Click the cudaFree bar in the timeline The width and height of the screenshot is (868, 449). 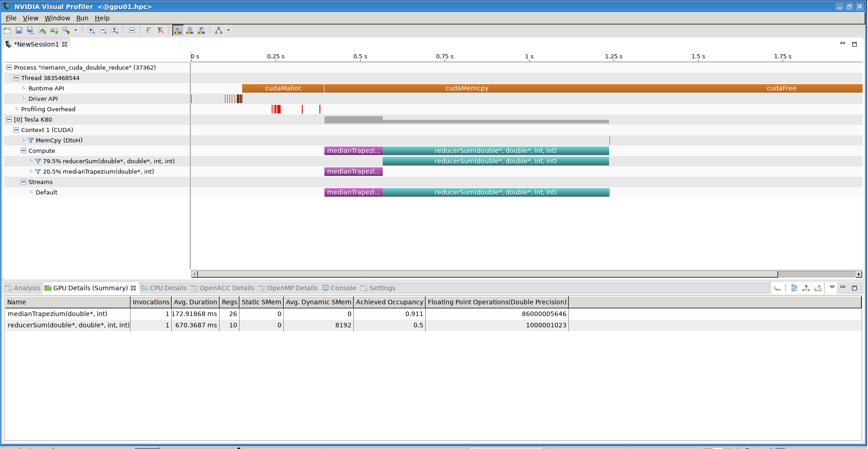tap(781, 88)
